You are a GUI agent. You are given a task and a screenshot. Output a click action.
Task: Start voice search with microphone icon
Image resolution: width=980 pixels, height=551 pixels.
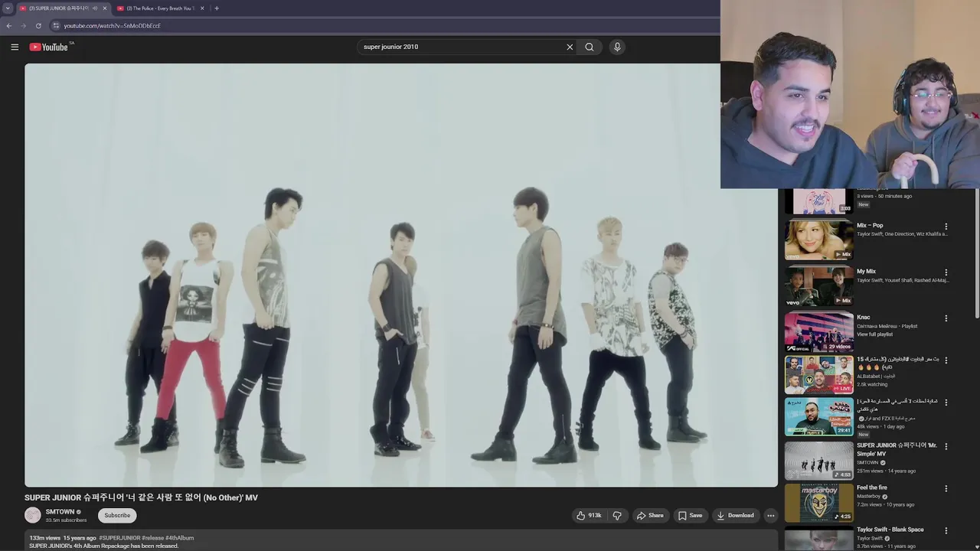[x=617, y=47]
